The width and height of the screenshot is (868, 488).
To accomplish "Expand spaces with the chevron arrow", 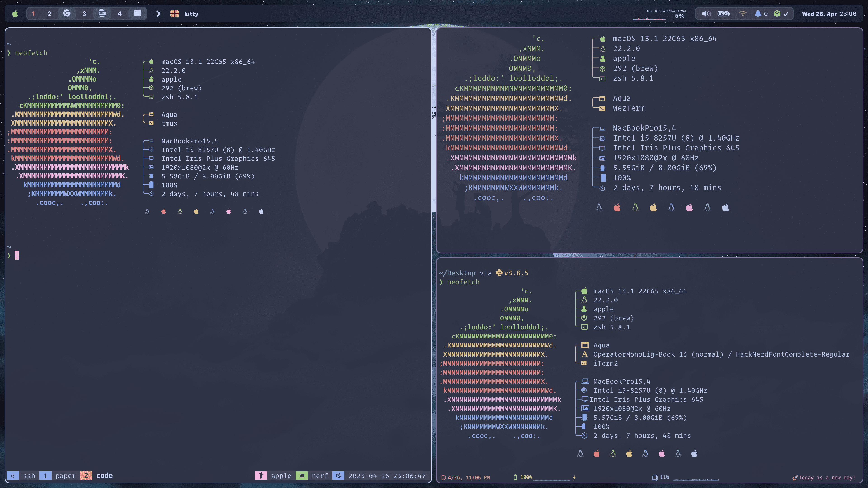I will point(158,14).
